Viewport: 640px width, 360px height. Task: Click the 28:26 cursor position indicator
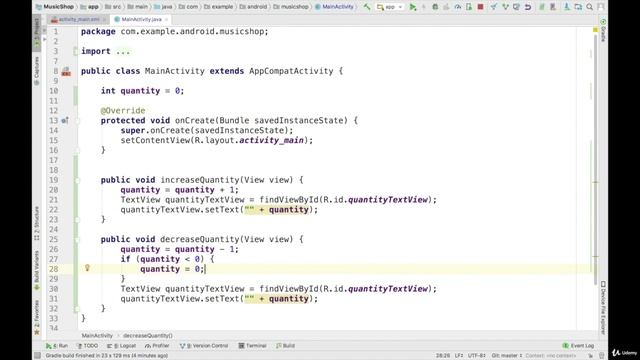(443, 356)
